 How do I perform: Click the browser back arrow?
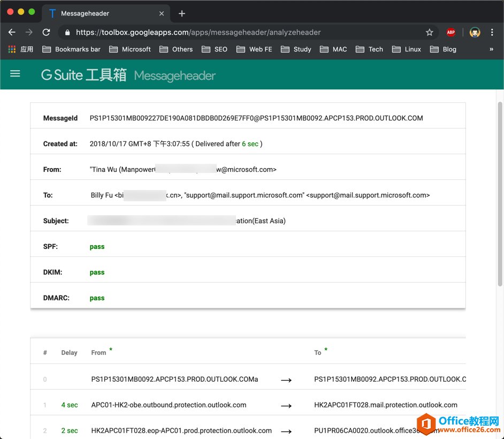click(12, 32)
